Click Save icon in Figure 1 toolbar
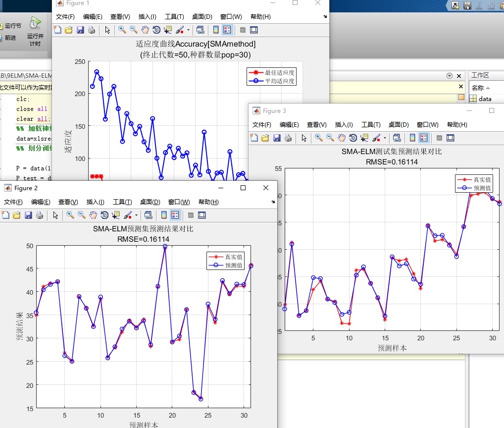This screenshot has width=504, height=428. [80, 30]
